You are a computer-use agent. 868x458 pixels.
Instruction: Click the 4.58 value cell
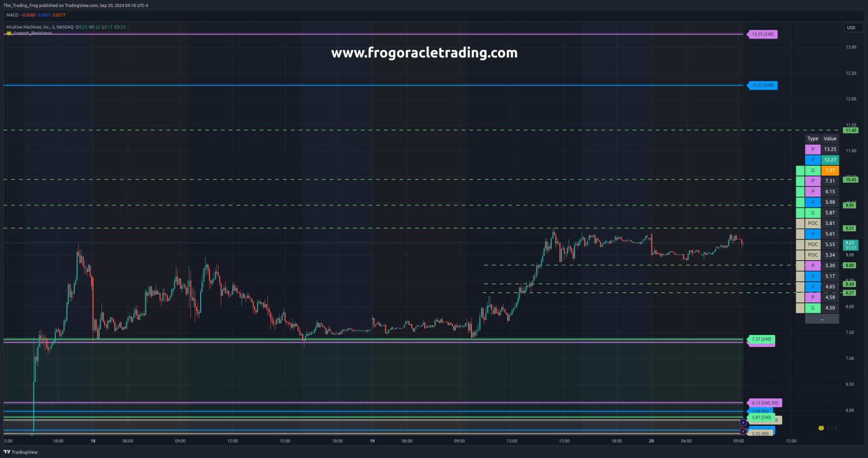pos(830,298)
